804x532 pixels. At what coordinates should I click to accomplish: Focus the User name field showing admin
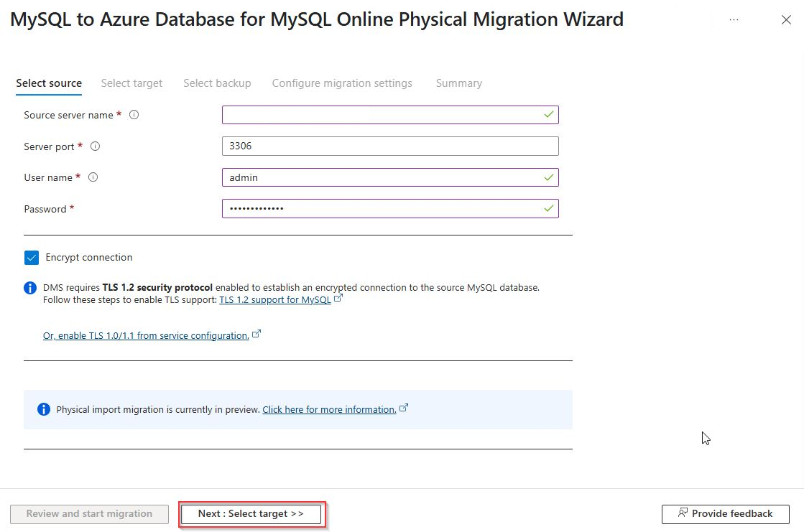click(390, 177)
